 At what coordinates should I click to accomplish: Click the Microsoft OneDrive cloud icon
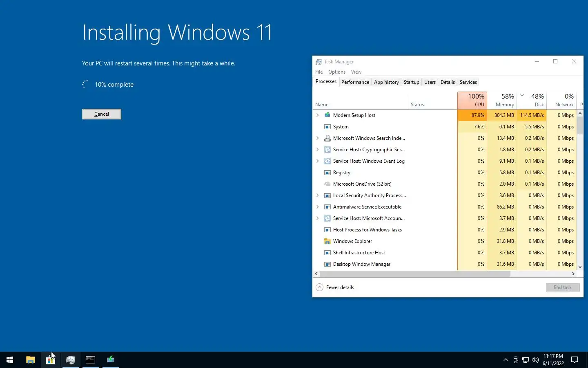coord(327,184)
